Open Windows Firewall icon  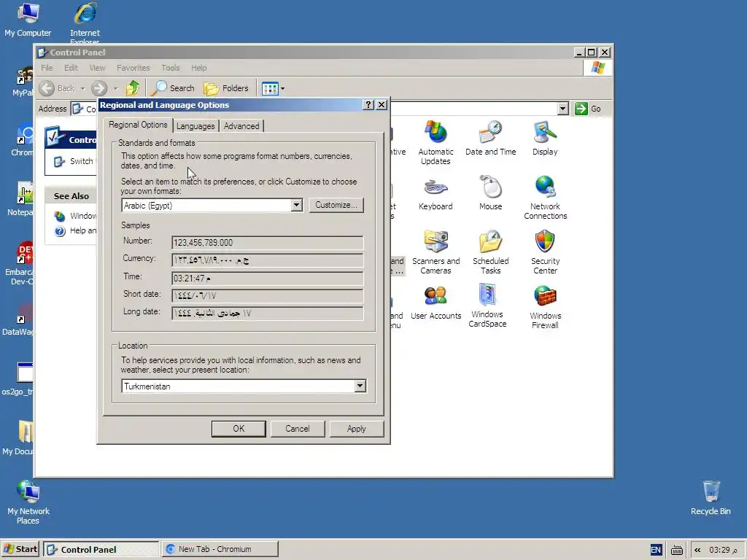coord(545,307)
